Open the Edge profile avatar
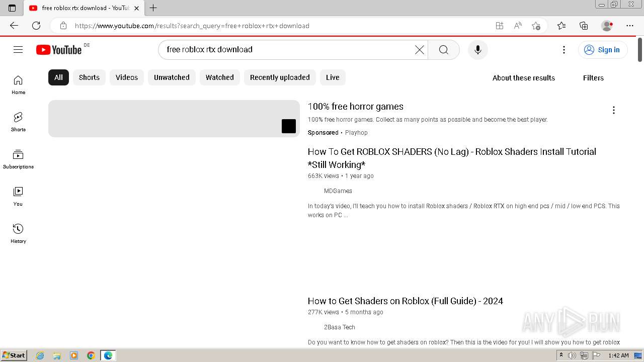The height and width of the screenshot is (362, 644). [x=607, y=26]
